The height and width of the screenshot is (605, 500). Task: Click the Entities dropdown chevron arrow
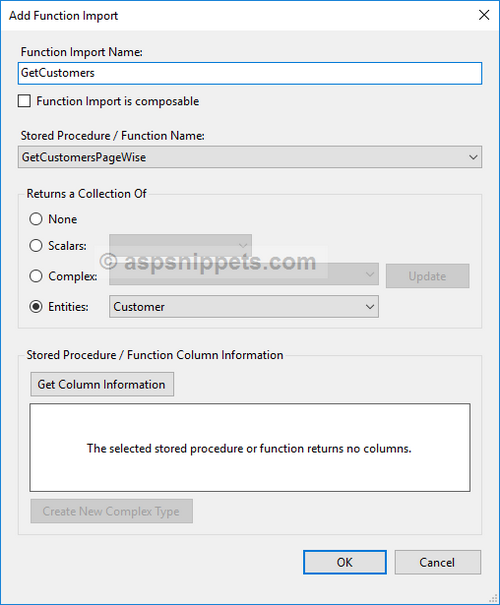point(370,307)
